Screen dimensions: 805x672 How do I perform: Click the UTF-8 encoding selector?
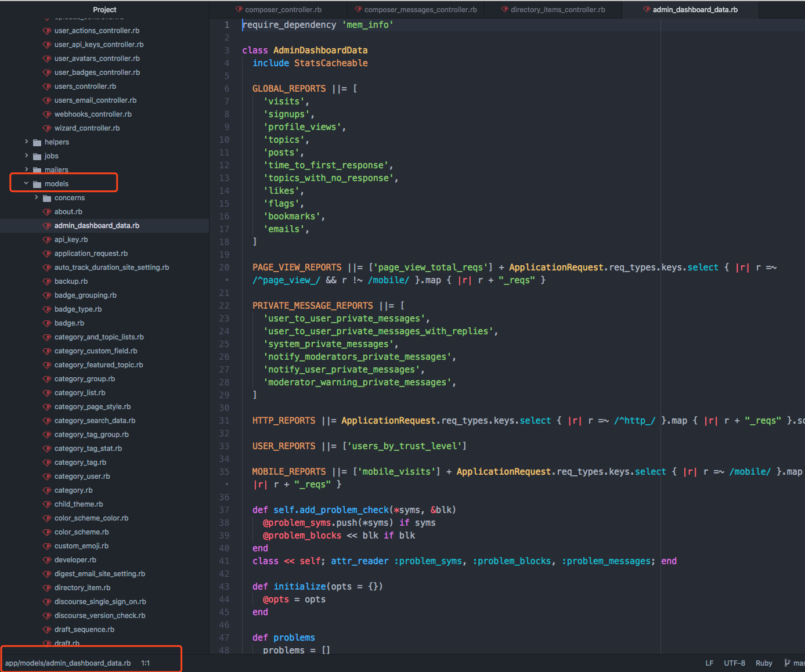click(734, 663)
